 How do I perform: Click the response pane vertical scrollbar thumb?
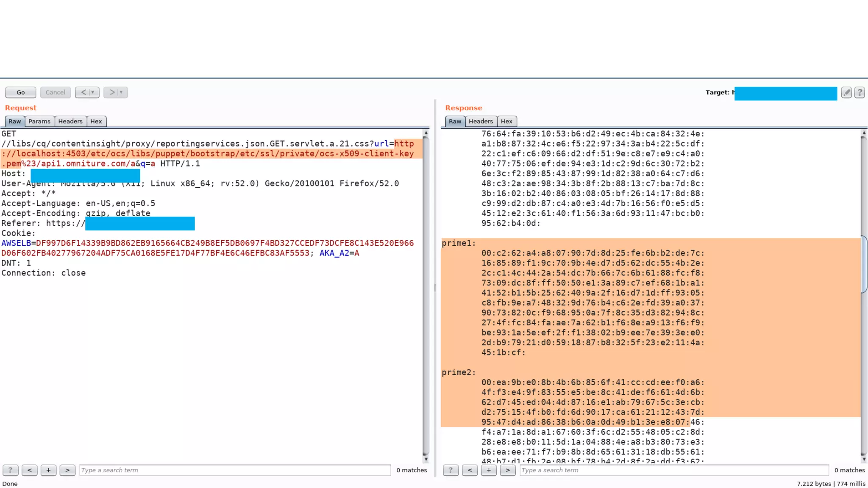click(x=864, y=265)
